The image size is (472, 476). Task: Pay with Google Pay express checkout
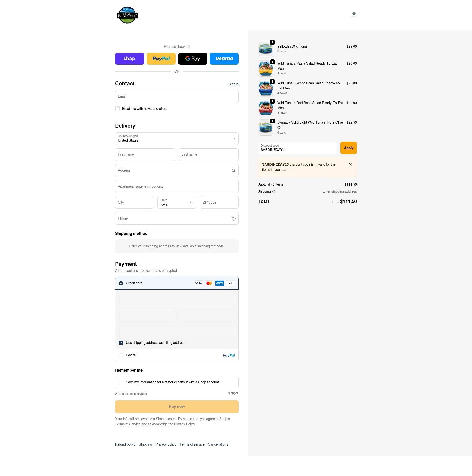point(192,59)
